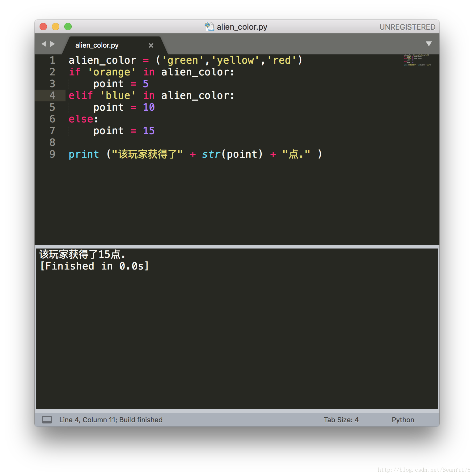Click the str function call on line 9
Viewport: 474px width, 476px height.
tap(211, 154)
